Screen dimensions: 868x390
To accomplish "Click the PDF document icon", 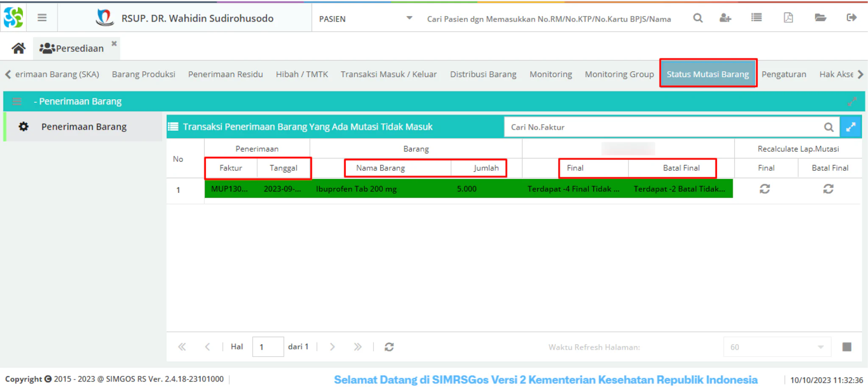I will click(x=788, y=18).
